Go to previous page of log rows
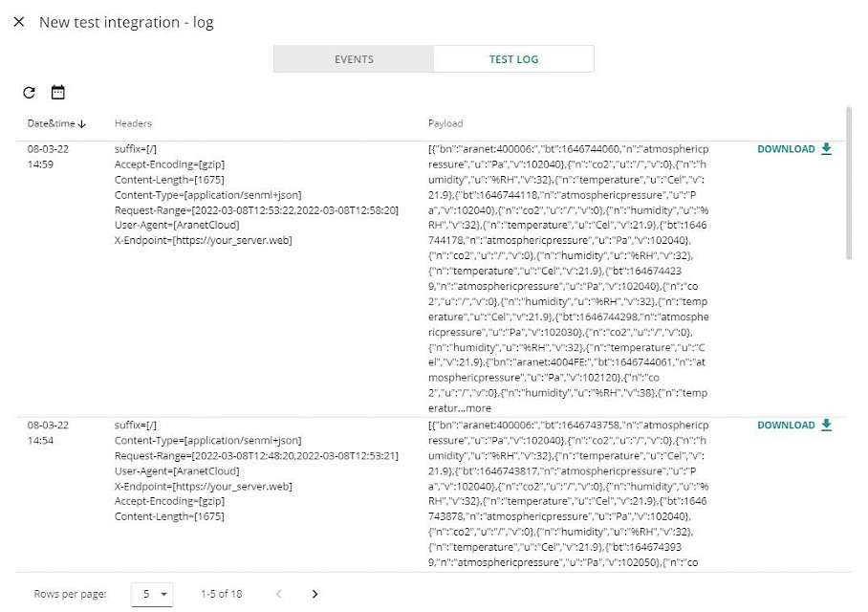 click(279, 594)
